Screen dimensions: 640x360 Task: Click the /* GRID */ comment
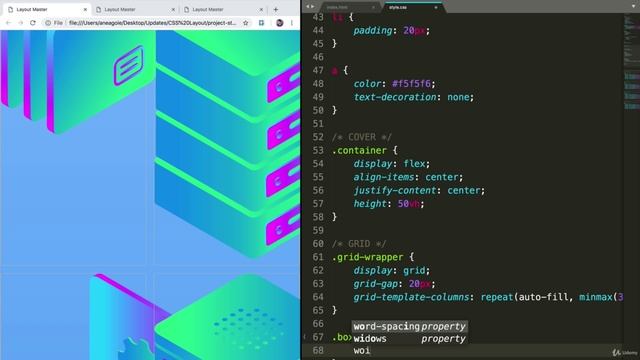coord(359,244)
